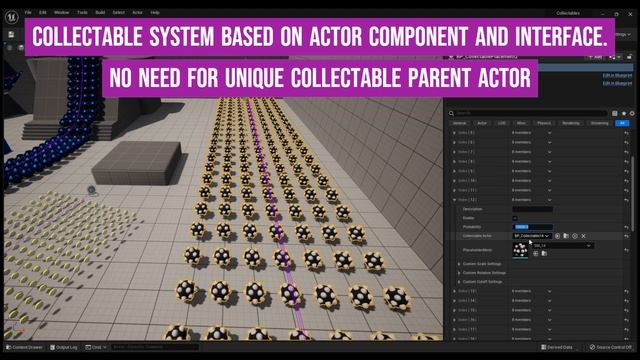This screenshot has width=640, height=360.
Task: Reset Index [11] to its default value
Action: (627, 191)
